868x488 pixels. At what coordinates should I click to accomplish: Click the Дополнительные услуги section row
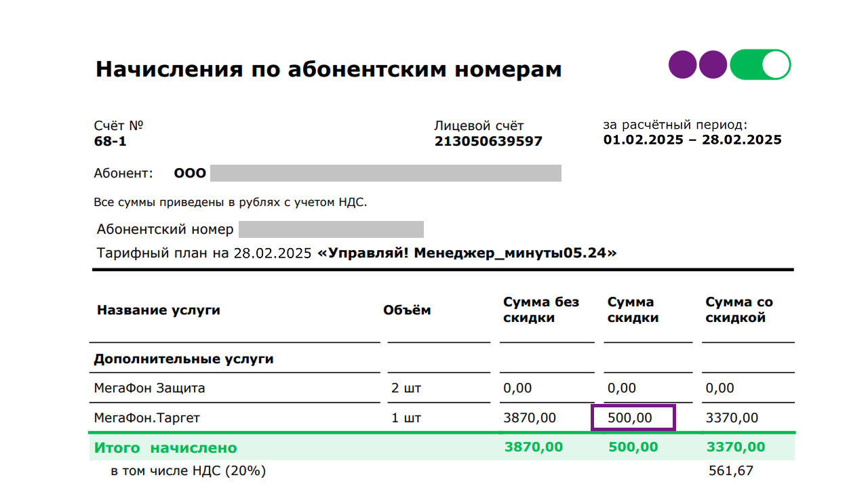tap(441, 359)
